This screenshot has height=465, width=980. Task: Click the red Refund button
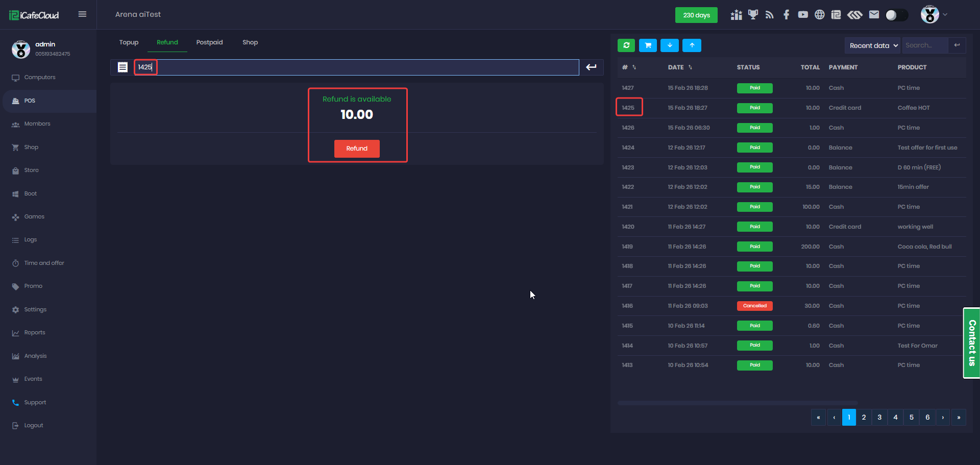click(357, 149)
